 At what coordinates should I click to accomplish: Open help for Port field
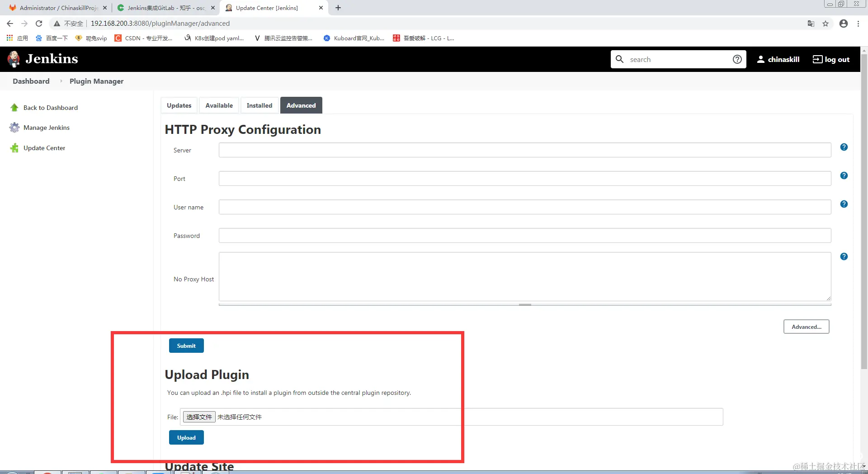click(844, 175)
